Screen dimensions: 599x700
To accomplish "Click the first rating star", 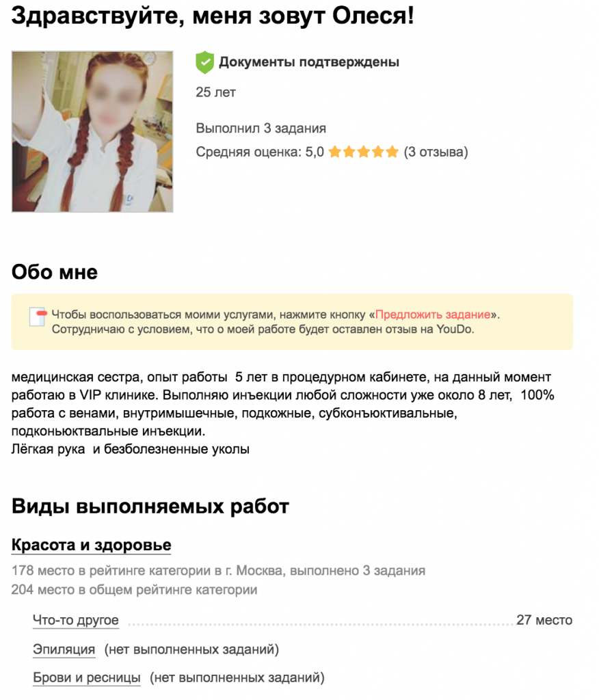I will (x=334, y=152).
